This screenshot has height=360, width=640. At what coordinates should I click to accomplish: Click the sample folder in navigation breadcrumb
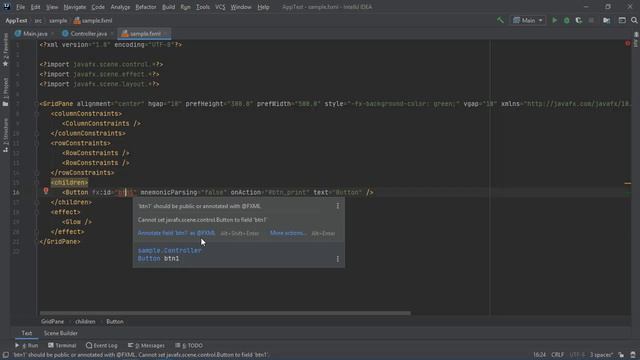(58, 20)
